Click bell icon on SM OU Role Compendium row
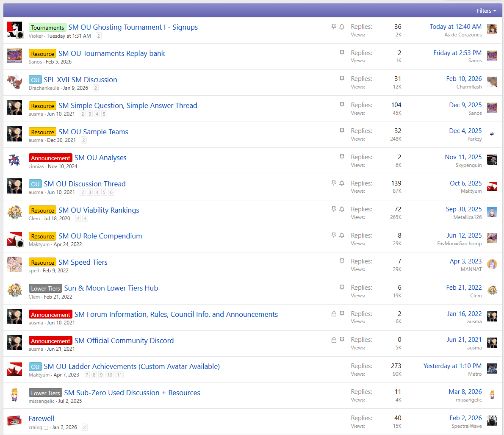 pos(342,236)
